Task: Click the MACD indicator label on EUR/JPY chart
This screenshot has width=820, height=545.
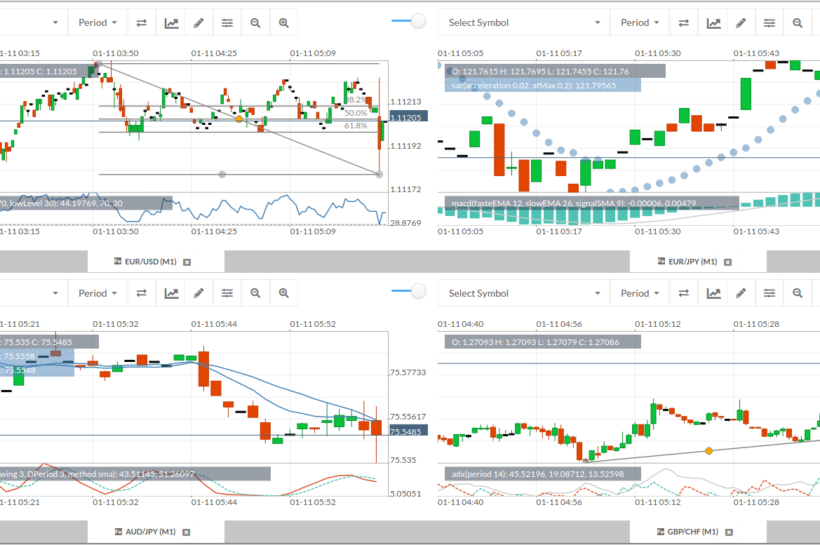Action: [590, 203]
